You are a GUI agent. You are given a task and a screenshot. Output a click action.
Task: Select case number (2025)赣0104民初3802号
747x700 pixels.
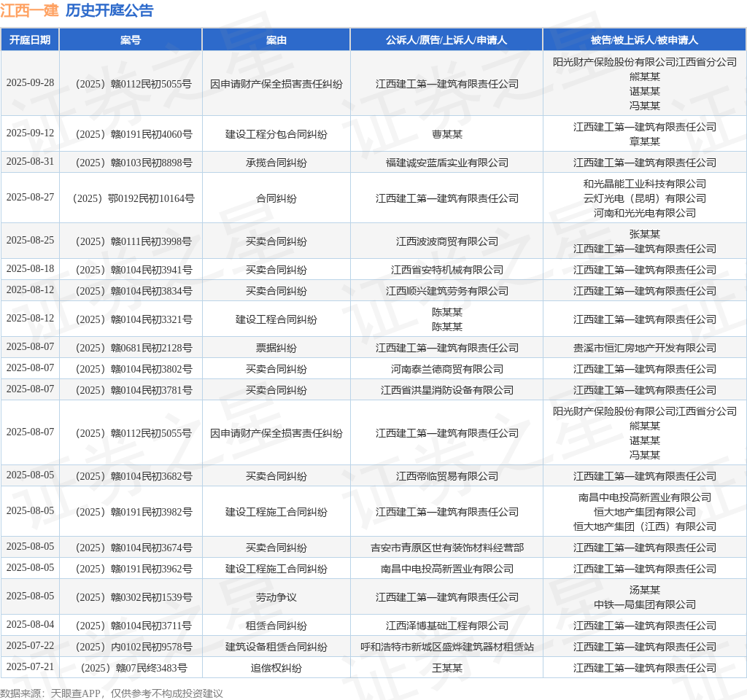pyautogui.click(x=133, y=369)
